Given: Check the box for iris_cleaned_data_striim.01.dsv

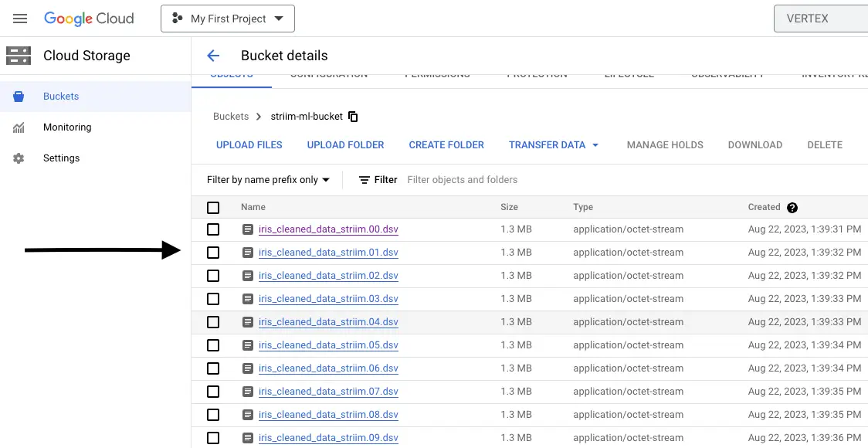Looking at the screenshot, I should pyautogui.click(x=213, y=253).
